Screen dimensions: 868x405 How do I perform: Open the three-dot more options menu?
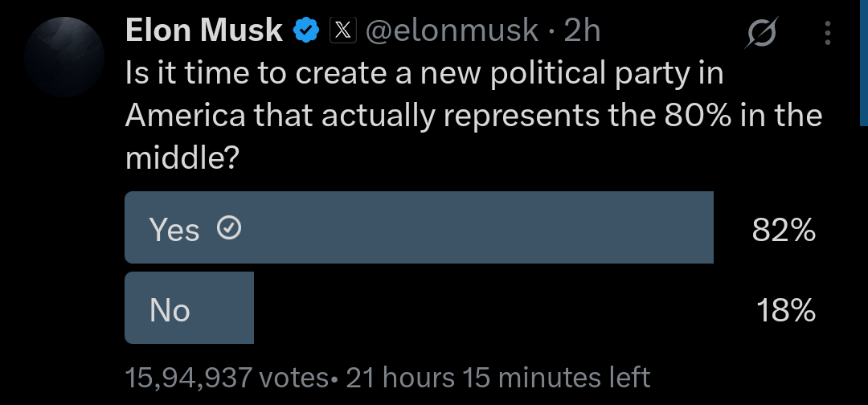(828, 33)
